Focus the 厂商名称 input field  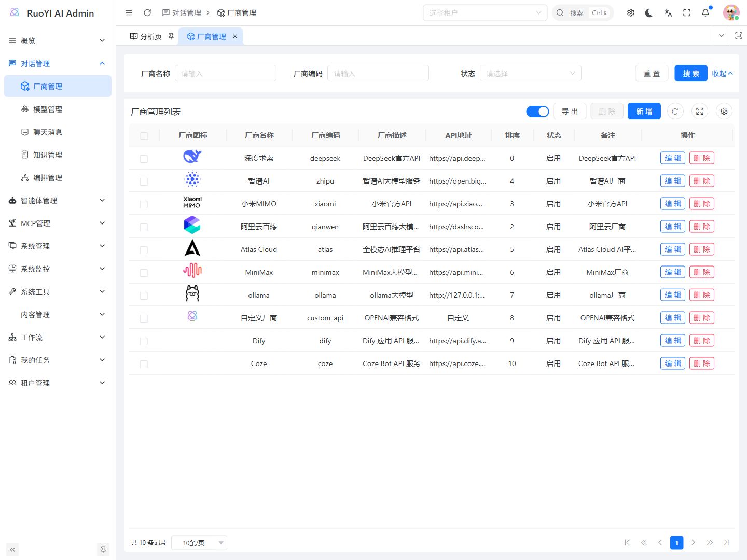(226, 73)
